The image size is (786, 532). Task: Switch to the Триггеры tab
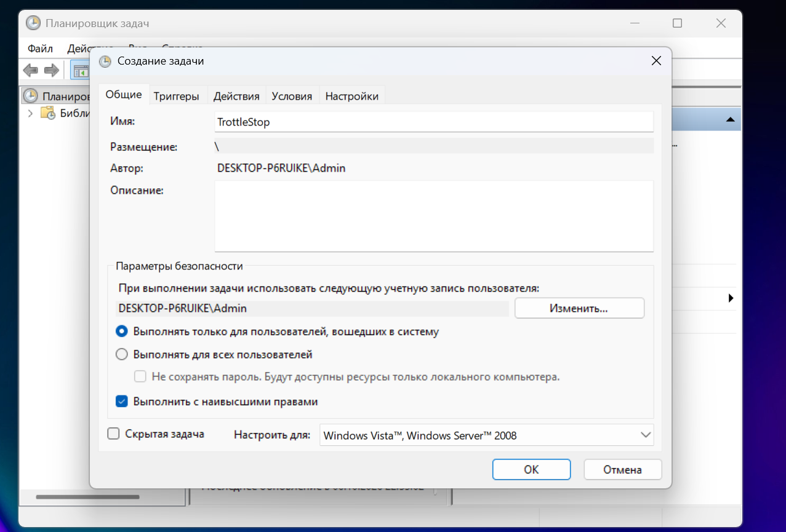pos(177,96)
